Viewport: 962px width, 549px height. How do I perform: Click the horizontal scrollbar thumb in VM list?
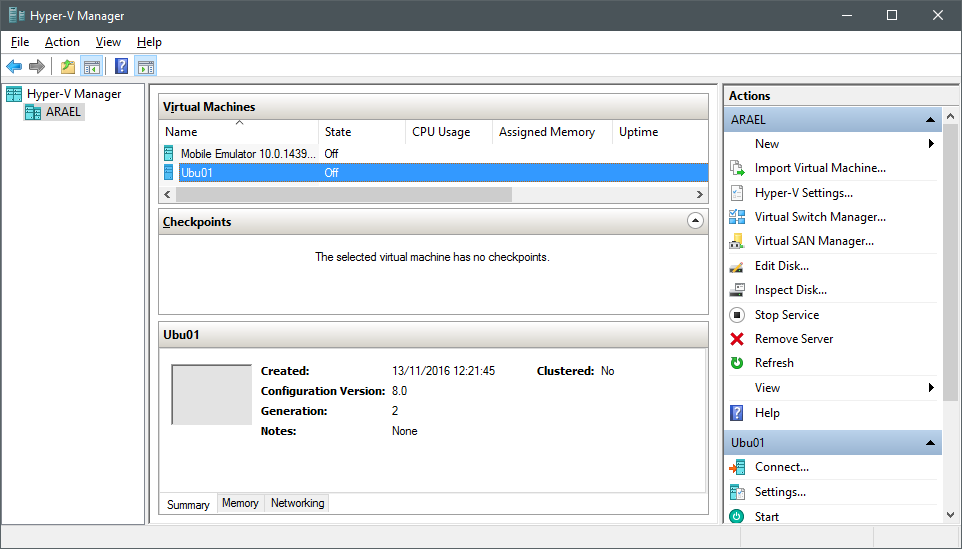point(344,194)
